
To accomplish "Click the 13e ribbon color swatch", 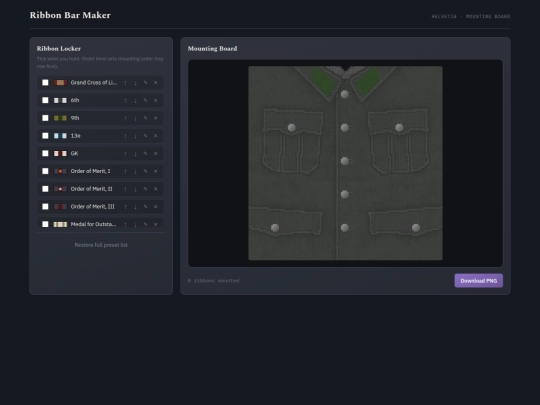I will [60, 136].
